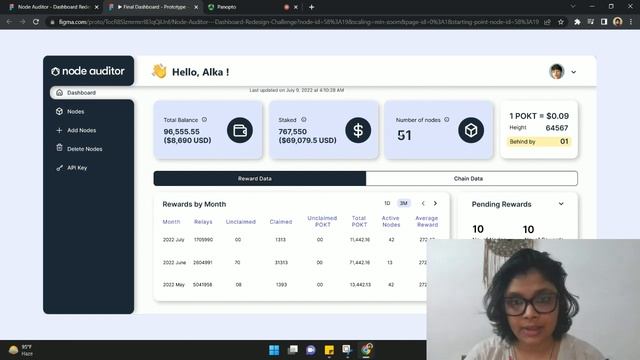Open the browser side panel icon
The image size is (640, 360).
(604, 22)
